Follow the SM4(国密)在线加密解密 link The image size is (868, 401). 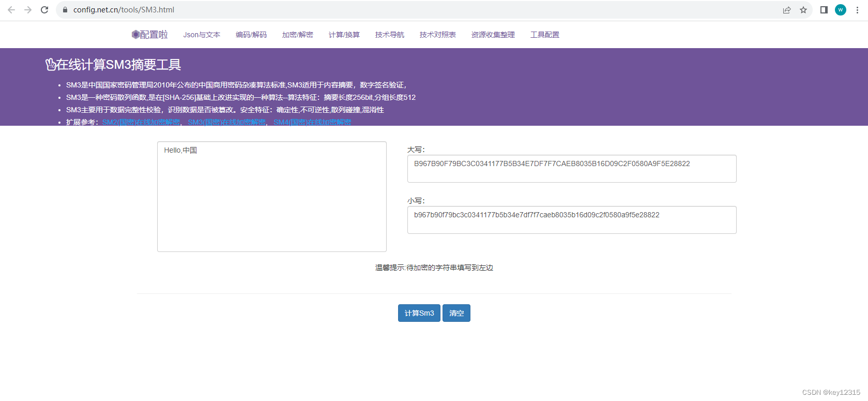point(312,122)
